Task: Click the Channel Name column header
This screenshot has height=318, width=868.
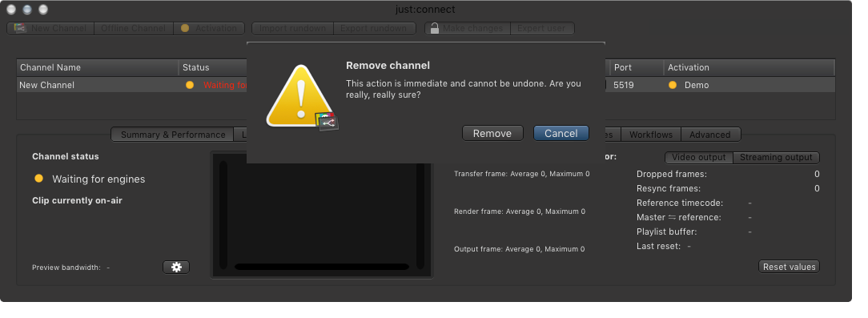Action: pos(98,67)
